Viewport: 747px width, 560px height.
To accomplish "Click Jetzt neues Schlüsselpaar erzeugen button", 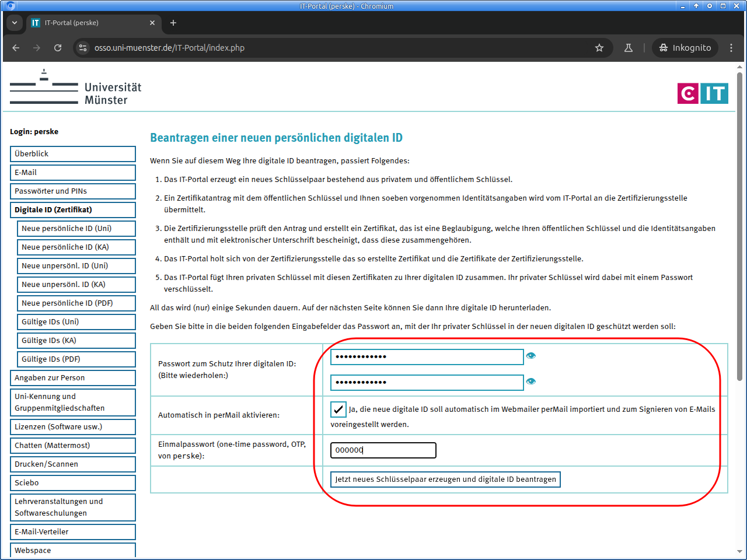I will (x=445, y=480).
